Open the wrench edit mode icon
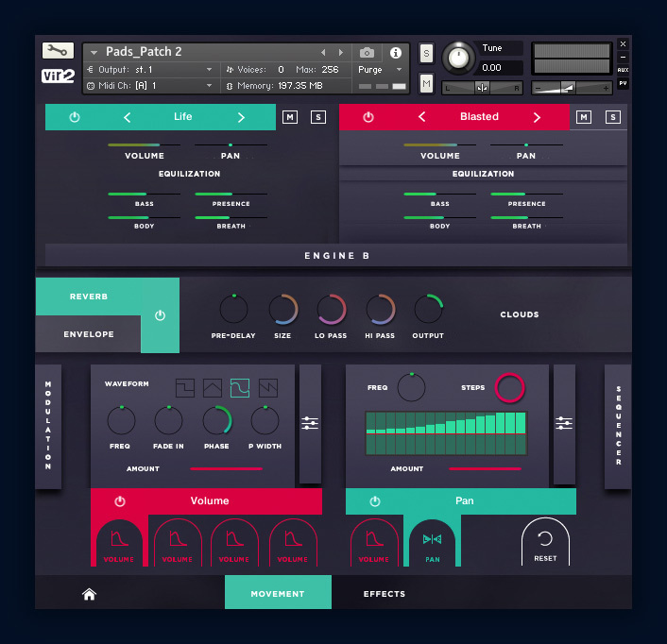The width and height of the screenshot is (667, 644). coord(58,51)
